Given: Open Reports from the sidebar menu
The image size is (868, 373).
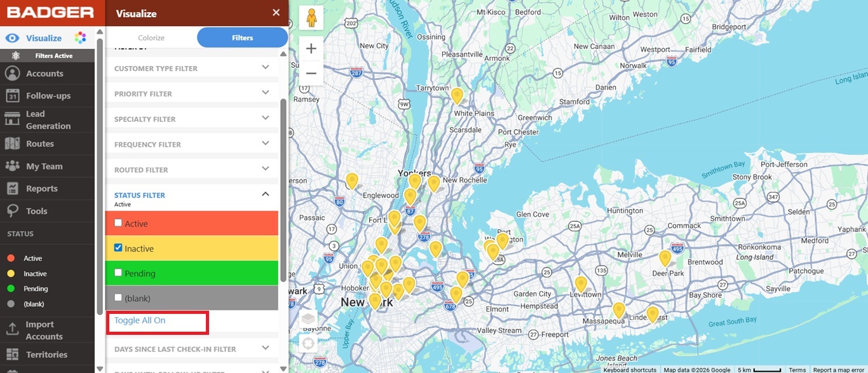Looking at the screenshot, I should click(x=42, y=189).
